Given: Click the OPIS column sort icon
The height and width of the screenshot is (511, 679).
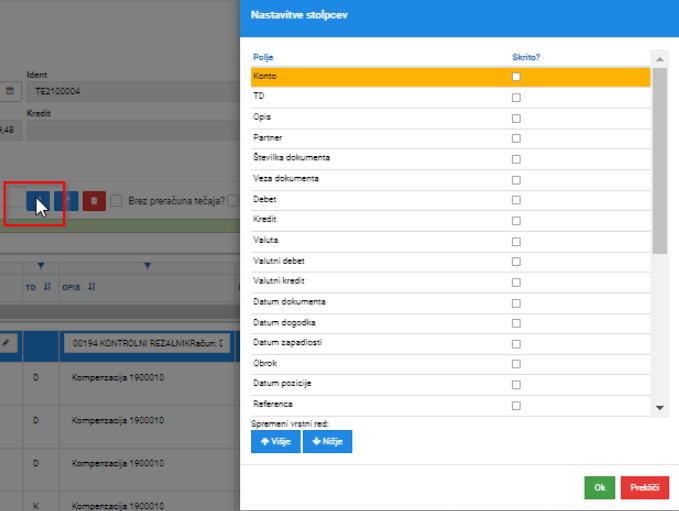Looking at the screenshot, I should [92, 287].
